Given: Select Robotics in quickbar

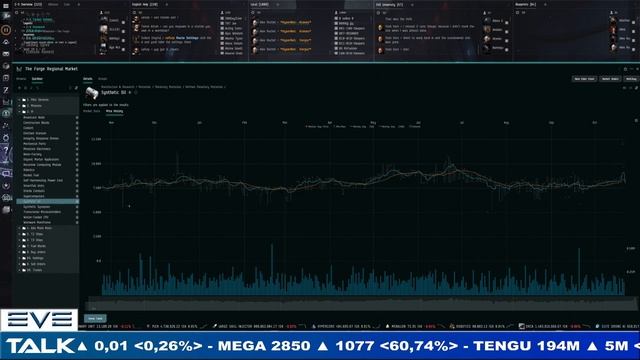Looking at the screenshot, I should tap(47, 170).
